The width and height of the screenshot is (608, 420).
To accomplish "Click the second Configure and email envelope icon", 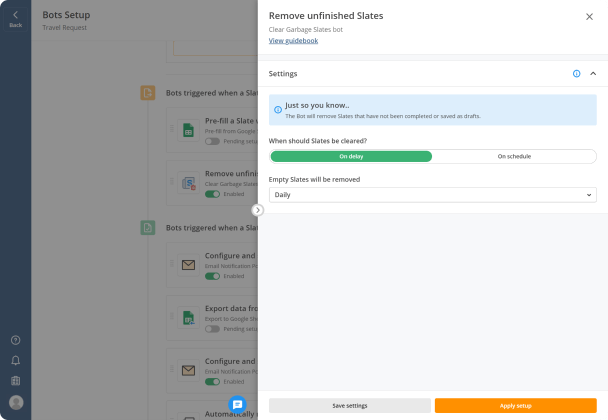I will [188, 370].
